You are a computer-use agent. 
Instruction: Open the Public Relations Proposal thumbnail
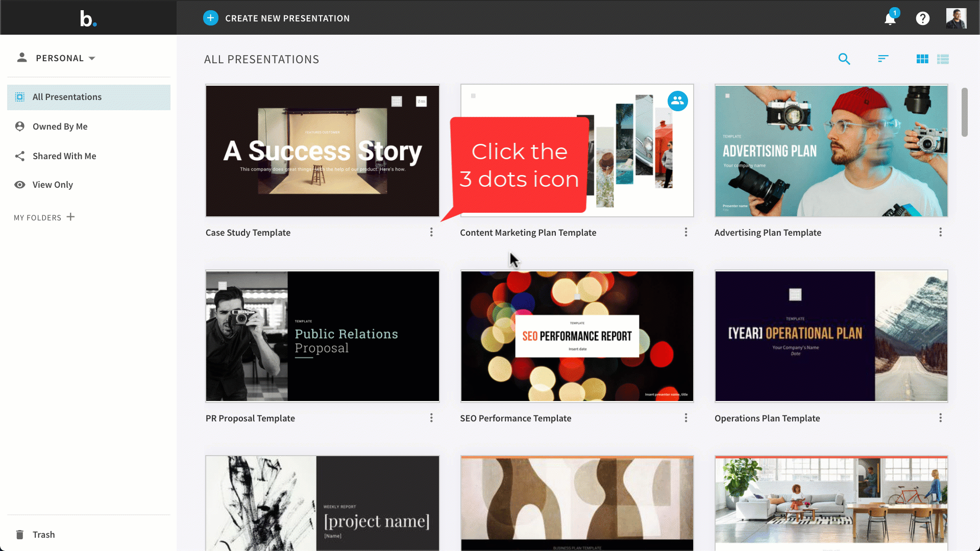(x=323, y=336)
